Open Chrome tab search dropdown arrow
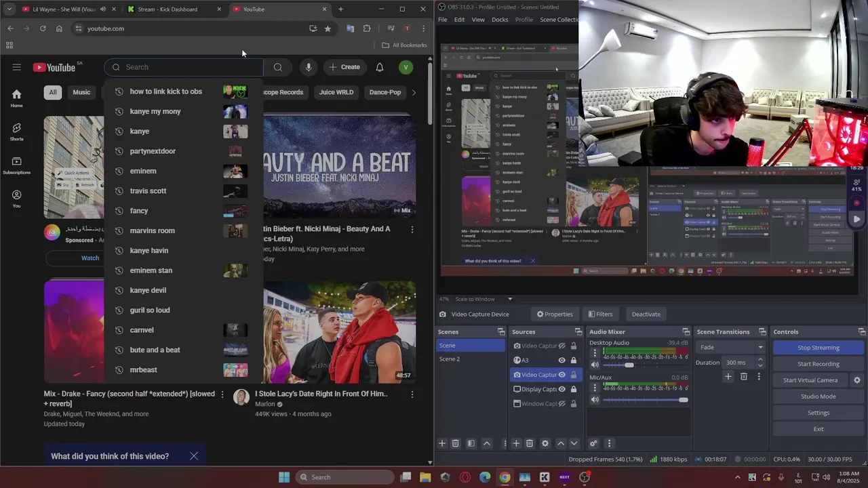Screen dimensions: 868x488 tap(9, 9)
